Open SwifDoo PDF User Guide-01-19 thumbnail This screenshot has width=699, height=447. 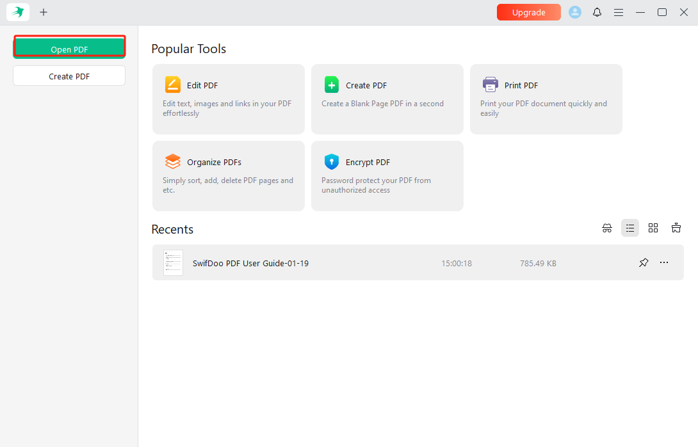pos(173,263)
